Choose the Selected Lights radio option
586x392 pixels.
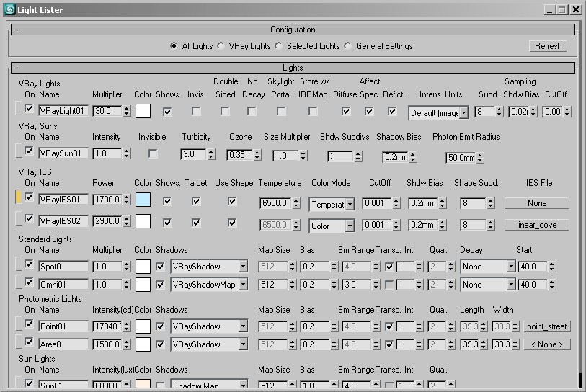point(278,46)
